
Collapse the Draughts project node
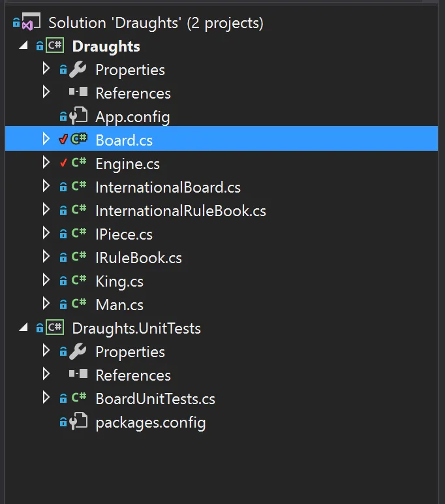pyautogui.click(x=23, y=46)
